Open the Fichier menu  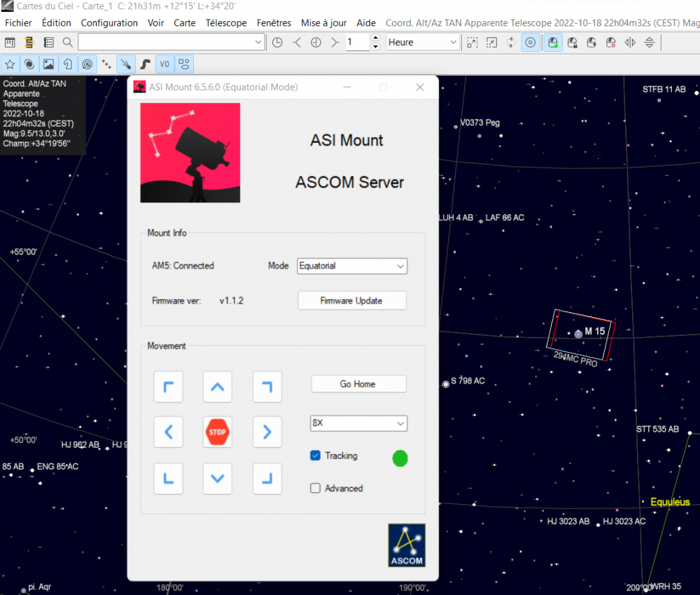click(x=18, y=23)
